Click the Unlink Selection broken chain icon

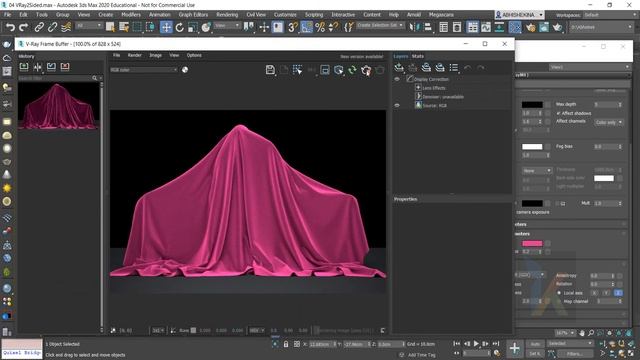(52, 27)
